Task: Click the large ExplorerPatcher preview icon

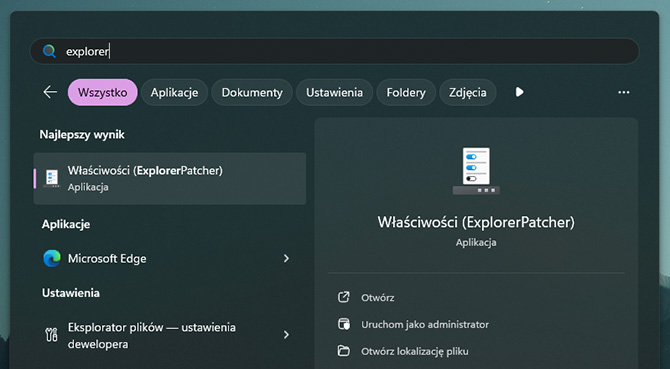Action: pyautogui.click(x=476, y=171)
